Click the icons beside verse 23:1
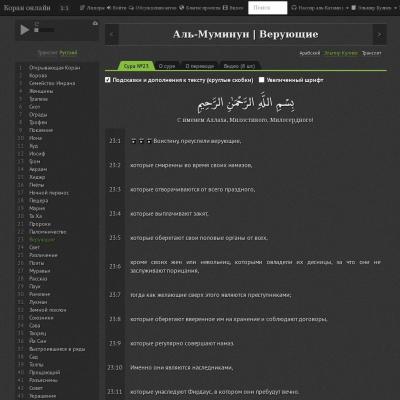 pos(141,141)
